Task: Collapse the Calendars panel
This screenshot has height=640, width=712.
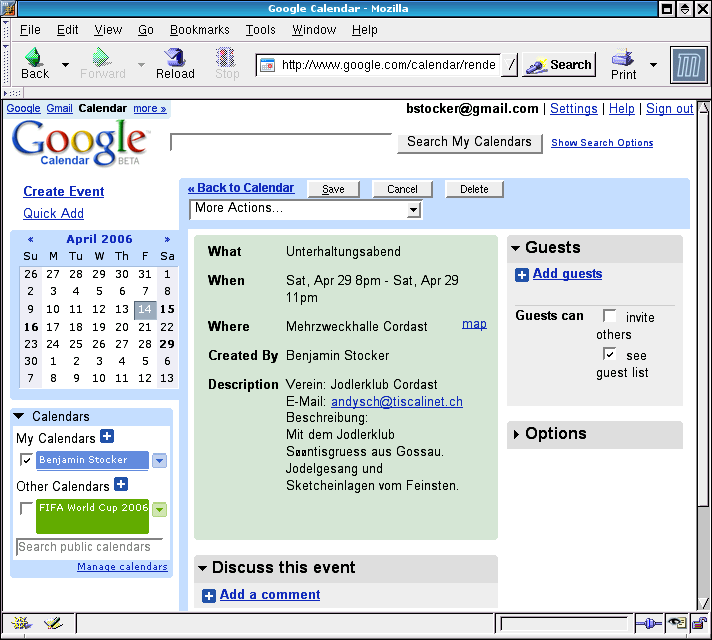Action: click(x=19, y=416)
